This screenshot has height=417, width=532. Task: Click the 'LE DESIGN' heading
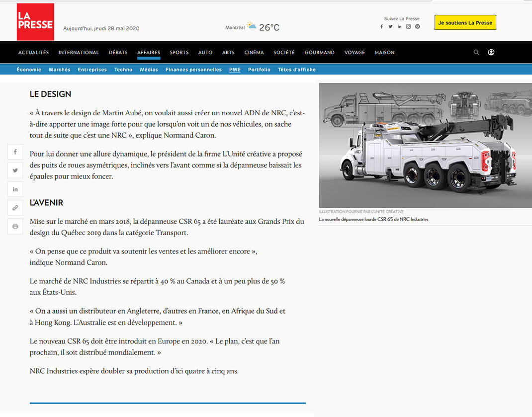pyautogui.click(x=50, y=94)
